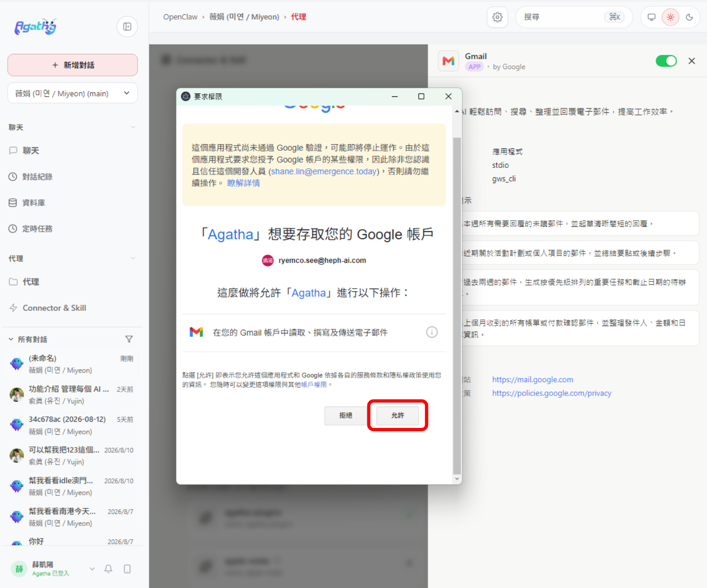Switch to system display theme icon

click(651, 17)
